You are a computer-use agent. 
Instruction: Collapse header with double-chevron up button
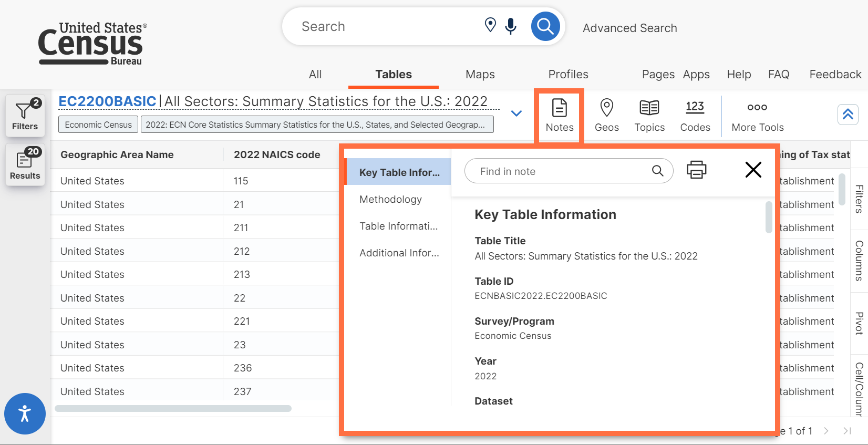pyautogui.click(x=848, y=114)
